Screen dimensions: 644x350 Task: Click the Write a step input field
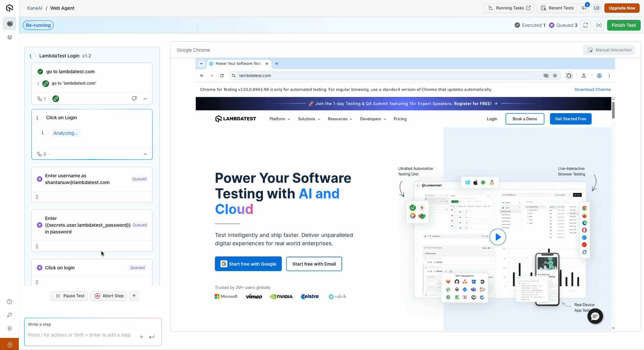[81, 335]
